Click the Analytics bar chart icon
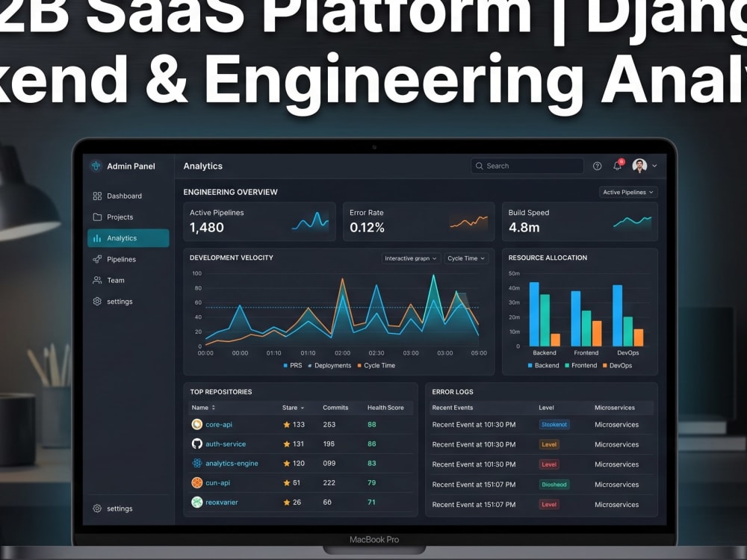The width and height of the screenshot is (747, 560). click(97, 238)
